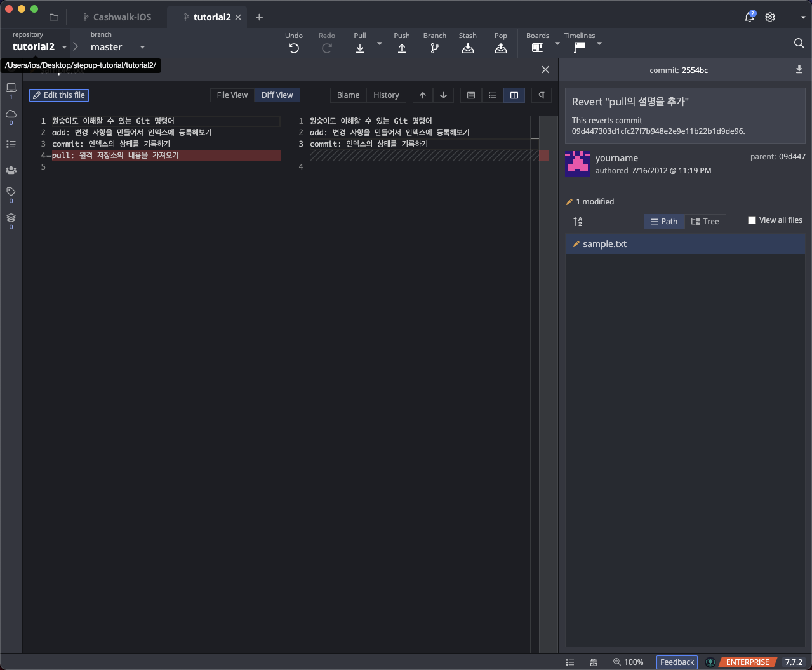Toggle the Tree file listing view
Screen dimensions: 812x670
pos(705,222)
